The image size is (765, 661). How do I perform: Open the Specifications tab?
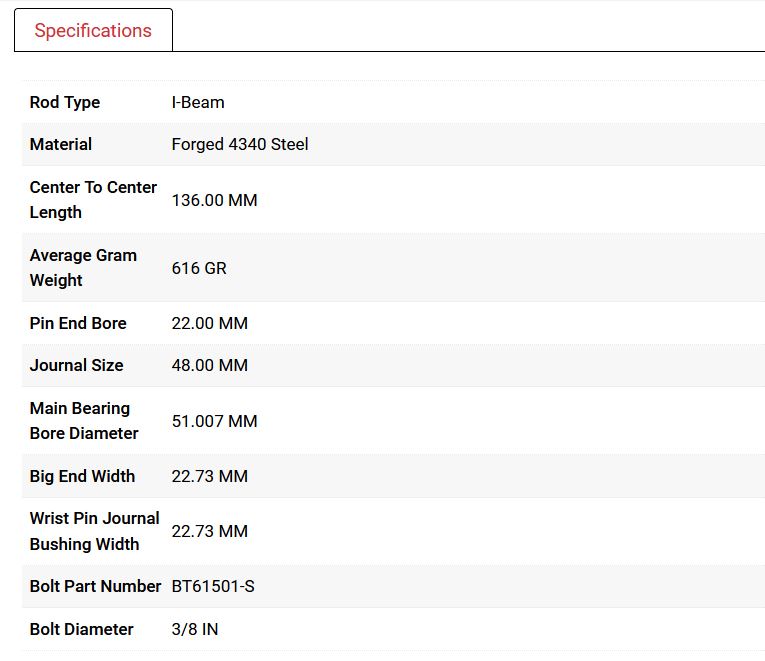pyautogui.click(x=93, y=30)
